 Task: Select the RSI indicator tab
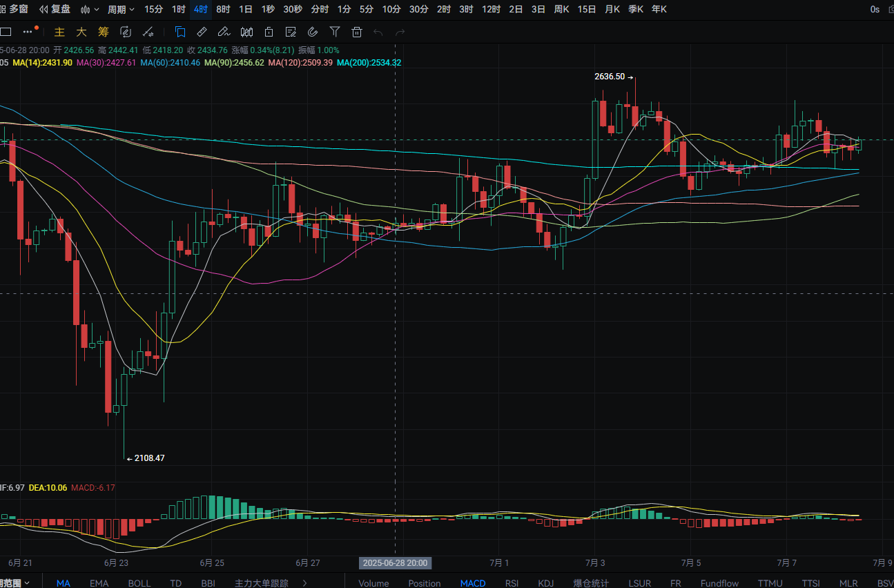(512, 583)
